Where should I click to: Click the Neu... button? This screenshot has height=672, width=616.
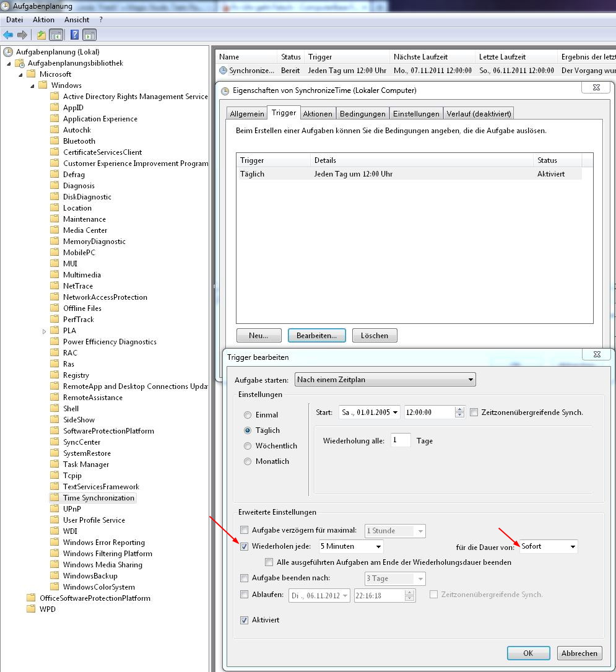(259, 336)
